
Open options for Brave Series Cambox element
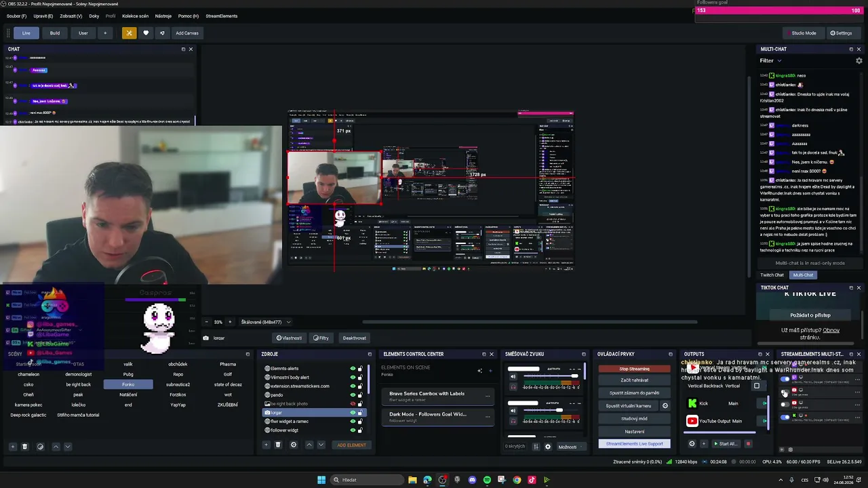pos(487,396)
